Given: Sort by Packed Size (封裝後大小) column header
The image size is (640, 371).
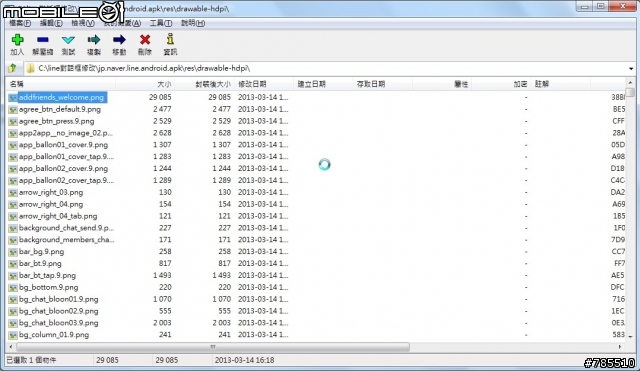Looking at the screenshot, I should point(204,84).
